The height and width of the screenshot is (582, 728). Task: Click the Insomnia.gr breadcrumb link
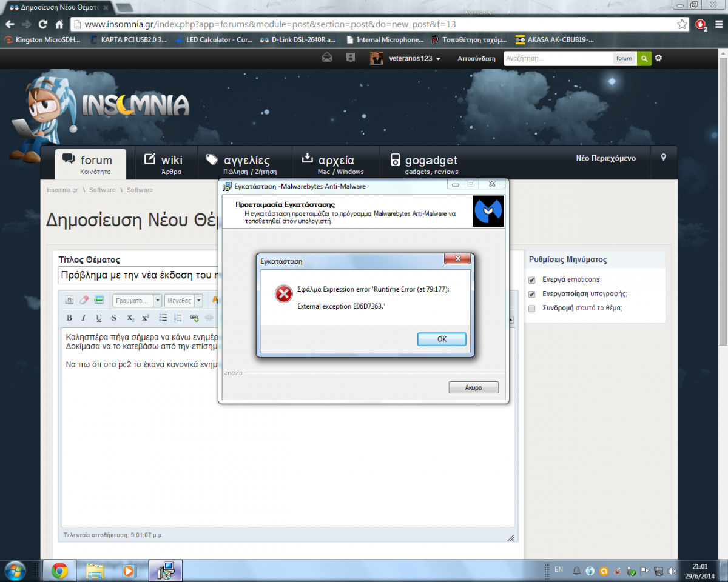(x=62, y=190)
